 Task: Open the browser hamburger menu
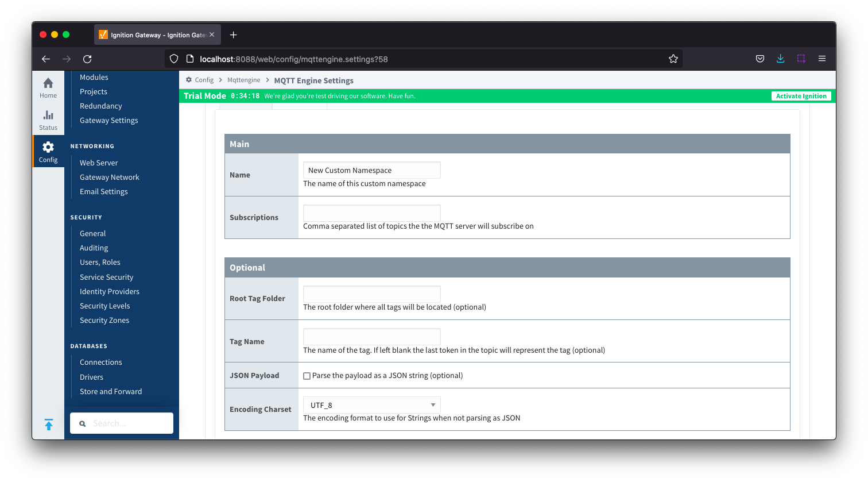[822, 59]
